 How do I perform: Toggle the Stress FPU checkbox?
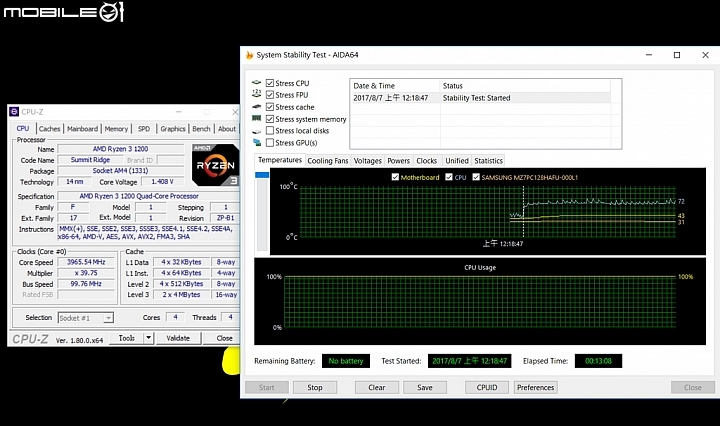pos(270,95)
